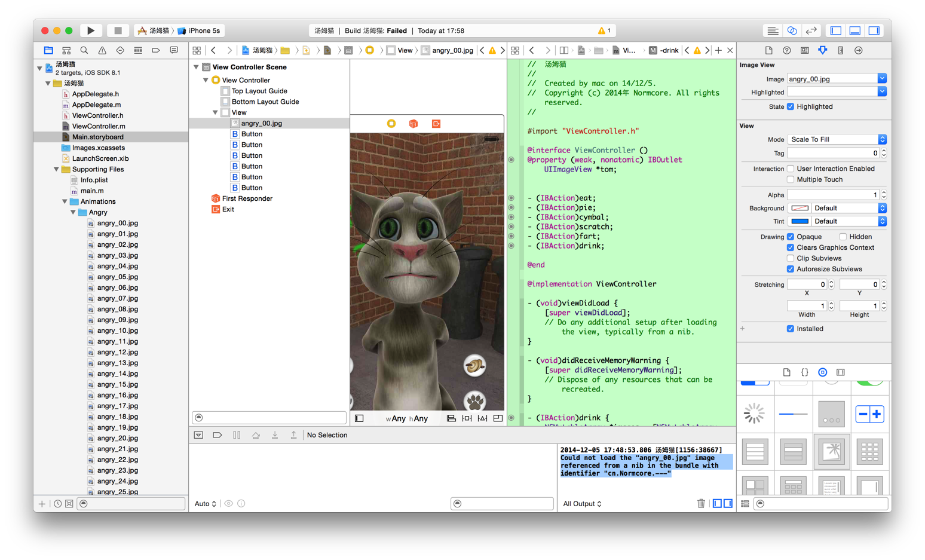
Task: Show the Connections inspector
Action: [x=859, y=50]
